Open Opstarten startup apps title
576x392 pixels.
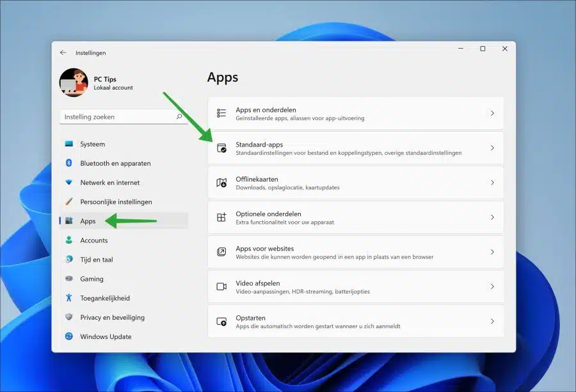tap(250, 318)
